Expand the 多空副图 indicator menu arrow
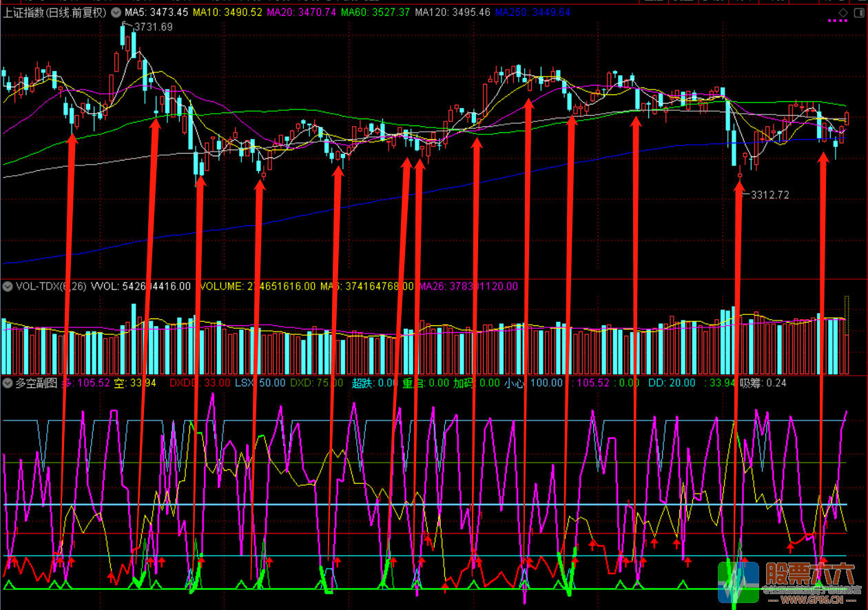This screenshot has width=868, height=610. coord(8,383)
